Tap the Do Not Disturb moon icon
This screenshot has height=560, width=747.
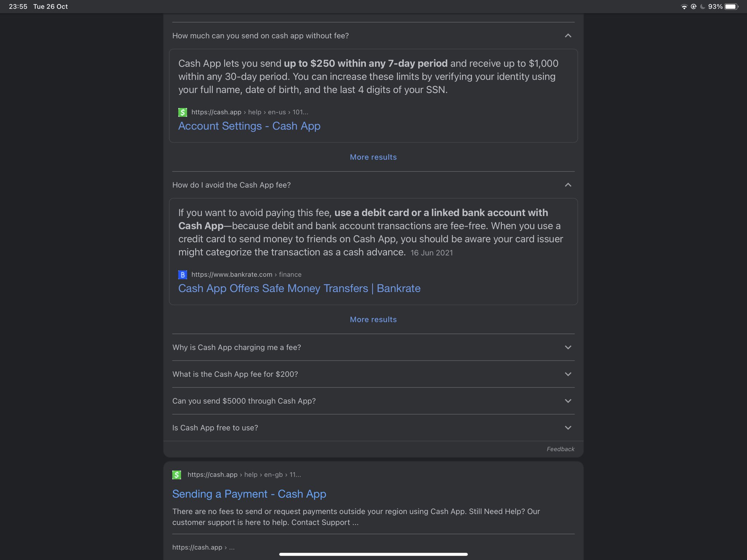tap(703, 7)
